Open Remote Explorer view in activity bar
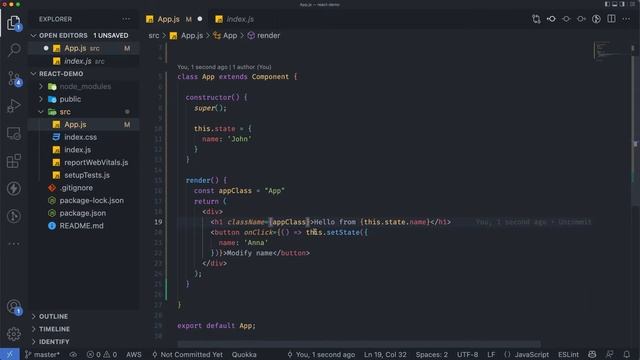The image size is (640, 360). [x=14, y=133]
